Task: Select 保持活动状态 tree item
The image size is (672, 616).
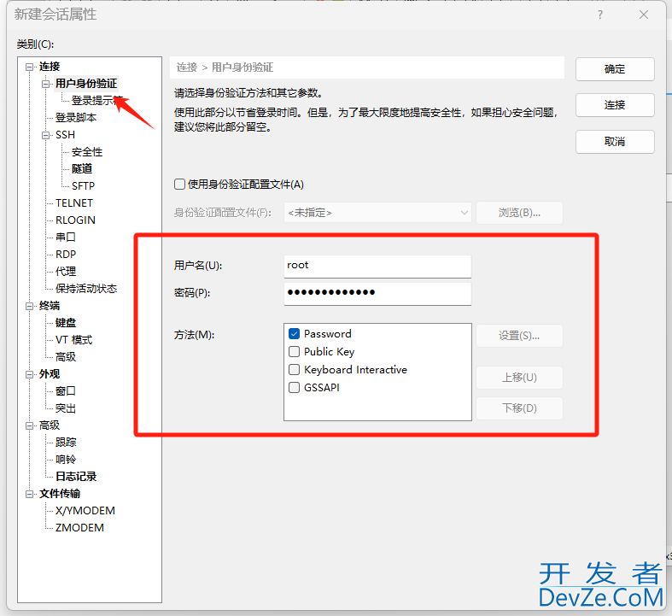Action: pyautogui.click(x=86, y=289)
